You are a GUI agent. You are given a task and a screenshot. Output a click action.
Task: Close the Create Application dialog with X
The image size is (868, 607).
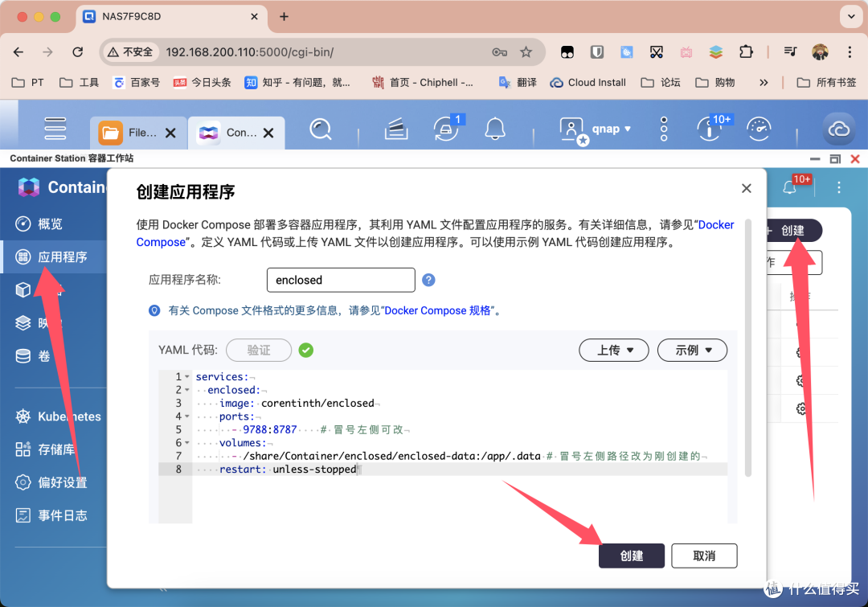click(x=746, y=188)
